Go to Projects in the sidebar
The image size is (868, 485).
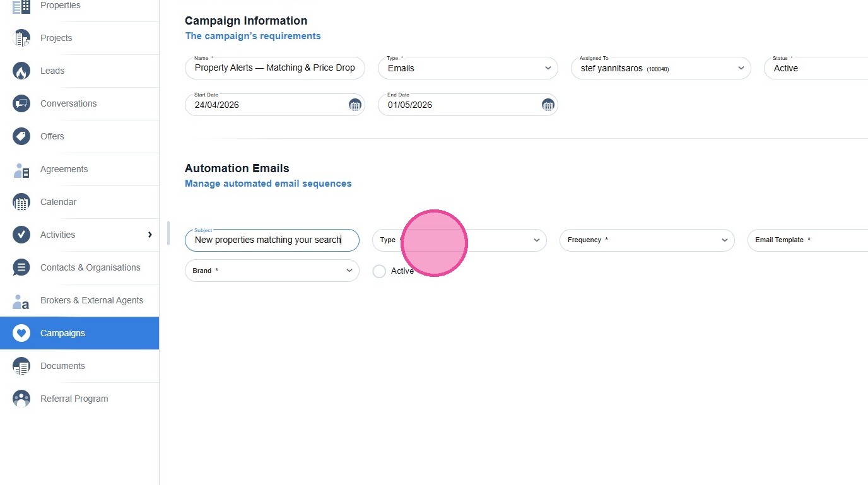tap(79, 38)
